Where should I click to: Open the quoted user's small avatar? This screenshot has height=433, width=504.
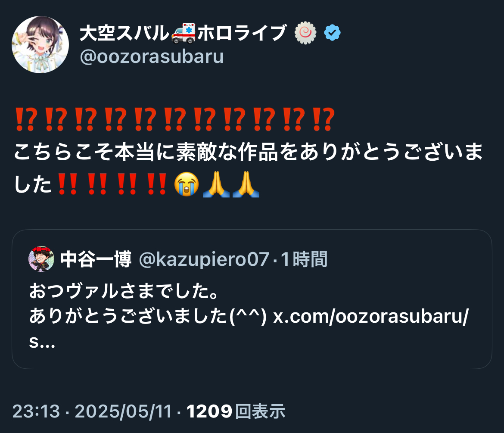pos(41,259)
